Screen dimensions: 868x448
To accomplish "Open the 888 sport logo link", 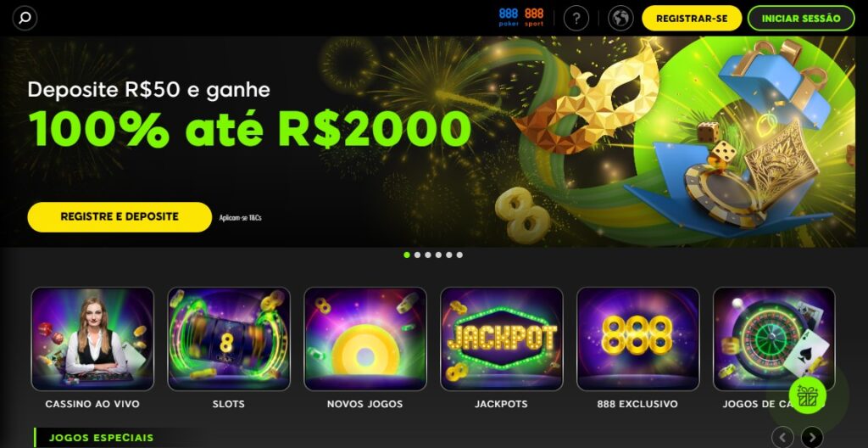I will (x=534, y=17).
